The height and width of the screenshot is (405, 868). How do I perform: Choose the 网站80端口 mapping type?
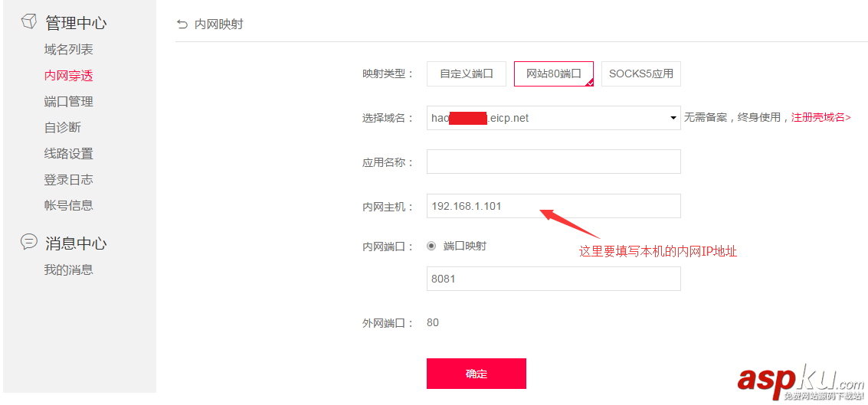pyautogui.click(x=553, y=74)
